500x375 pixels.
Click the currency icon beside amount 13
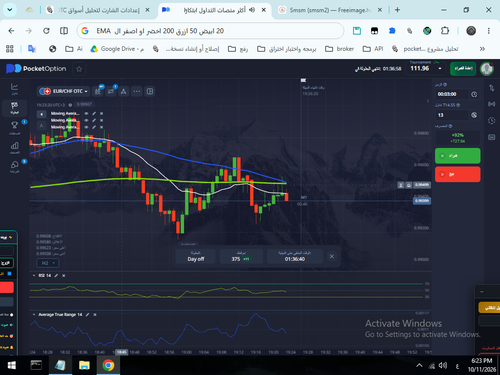click(x=474, y=115)
